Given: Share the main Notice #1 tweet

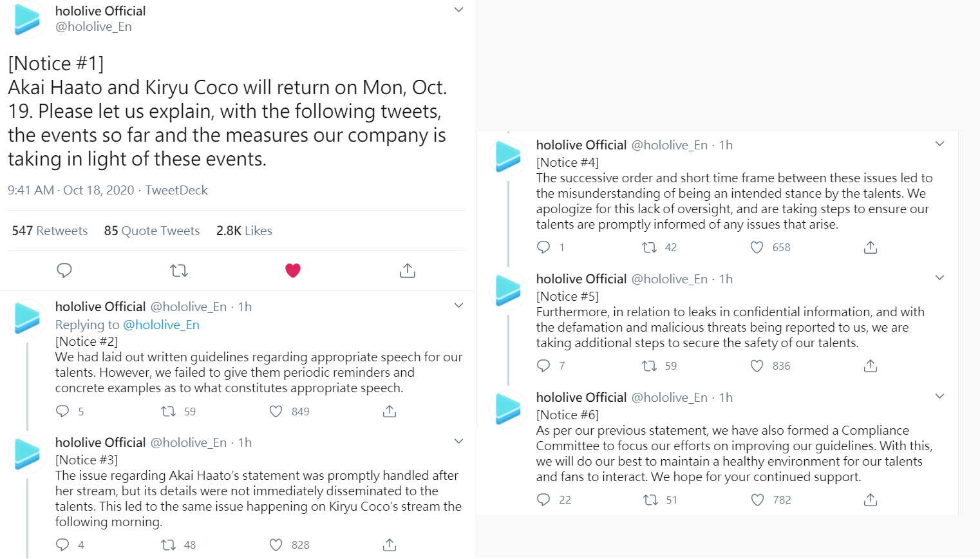Looking at the screenshot, I should [408, 270].
